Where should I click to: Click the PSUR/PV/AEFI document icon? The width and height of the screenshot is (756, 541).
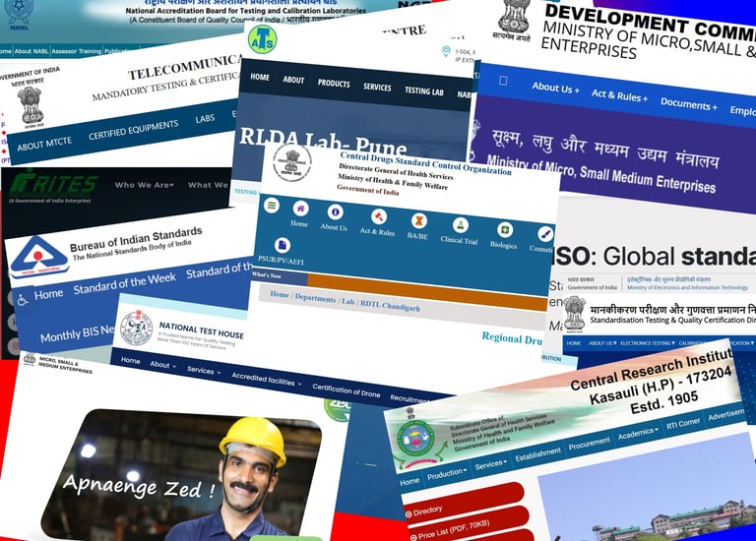(x=283, y=245)
